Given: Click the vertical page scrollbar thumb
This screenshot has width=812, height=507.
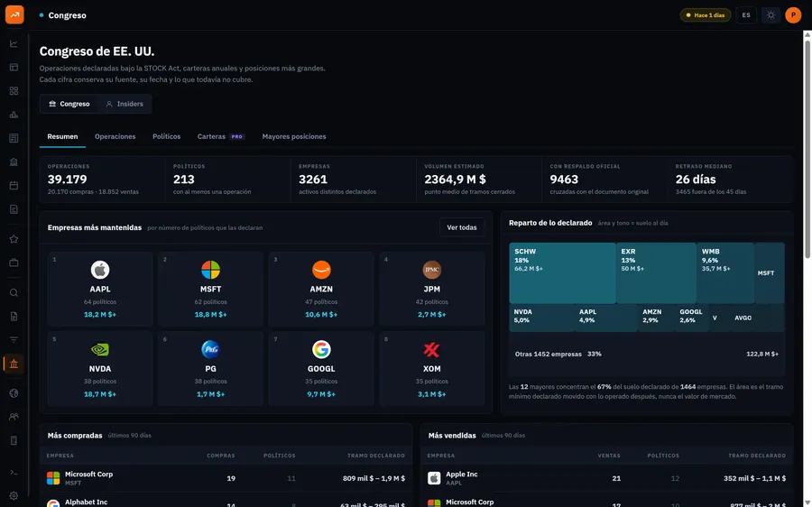Looking at the screenshot, I should 807,148.
